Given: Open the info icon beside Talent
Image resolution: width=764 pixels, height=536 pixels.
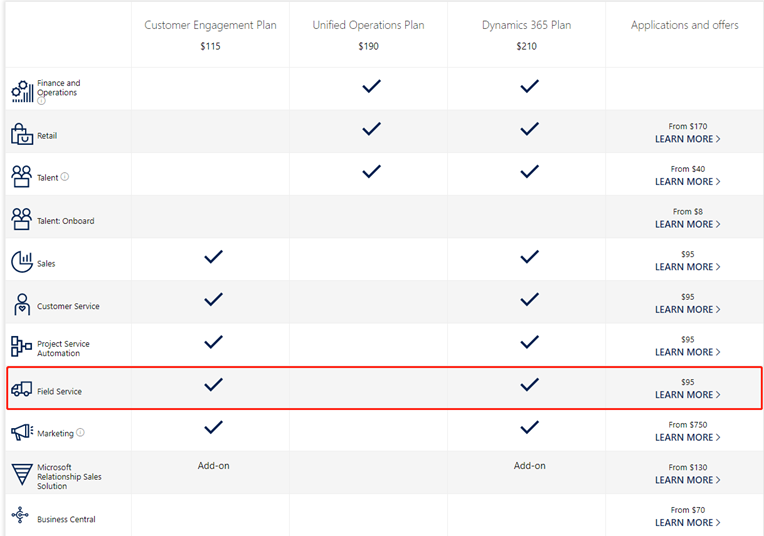Looking at the screenshot, I should pos(65,177).
